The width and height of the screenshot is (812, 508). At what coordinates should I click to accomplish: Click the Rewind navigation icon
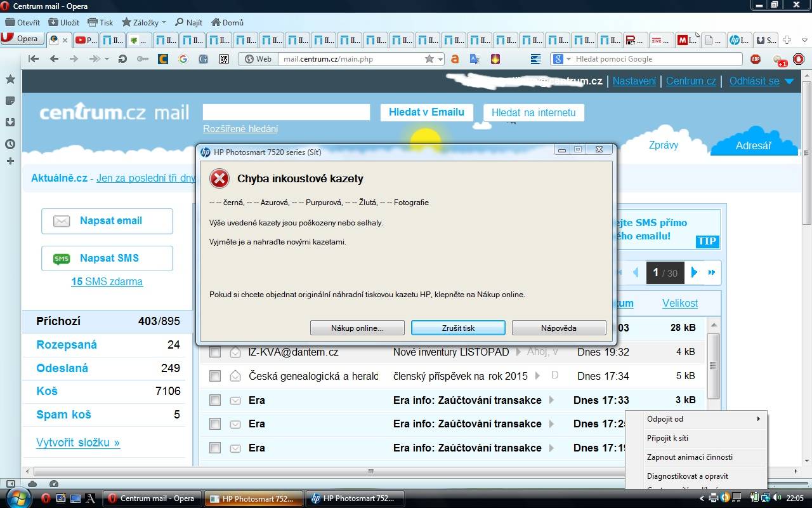[x=33, y=59]
